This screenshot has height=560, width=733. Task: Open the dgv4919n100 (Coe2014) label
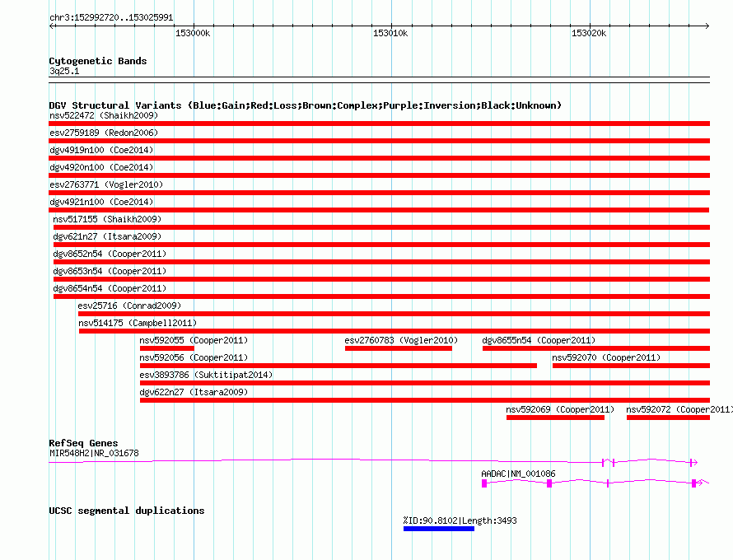(x=101, y=150)
